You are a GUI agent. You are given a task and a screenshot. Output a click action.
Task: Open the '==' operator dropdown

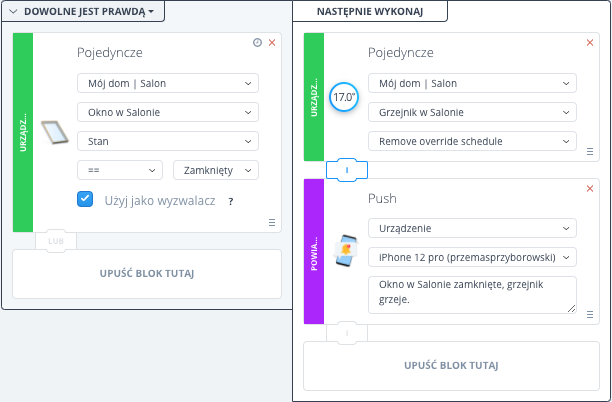tap(120, 170)
